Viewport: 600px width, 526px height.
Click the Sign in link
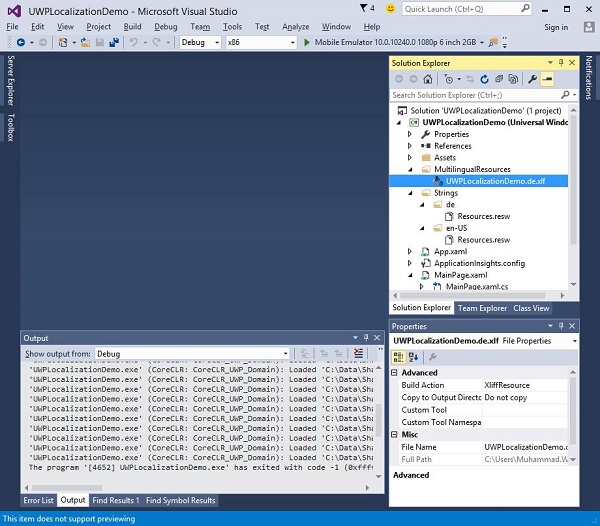coord(556,27)
